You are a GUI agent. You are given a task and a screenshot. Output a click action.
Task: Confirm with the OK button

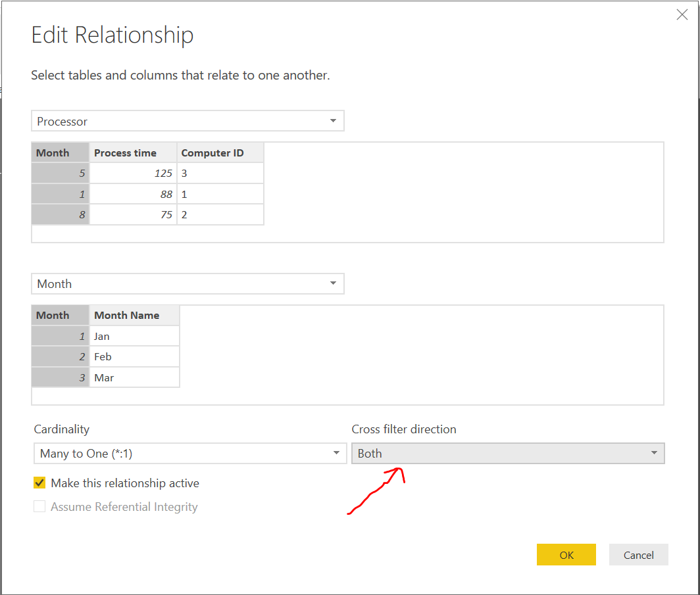click(566, 555)
